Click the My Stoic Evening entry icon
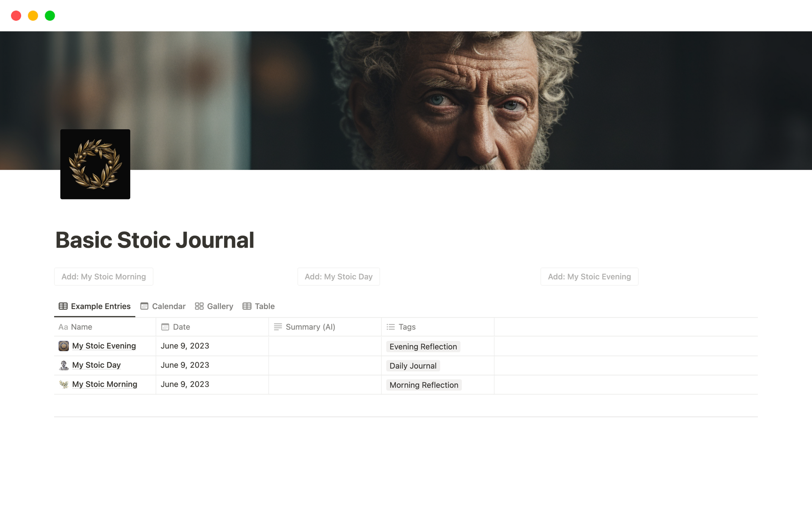This screenshot has width=812, height=508. (x=63, y=346)
